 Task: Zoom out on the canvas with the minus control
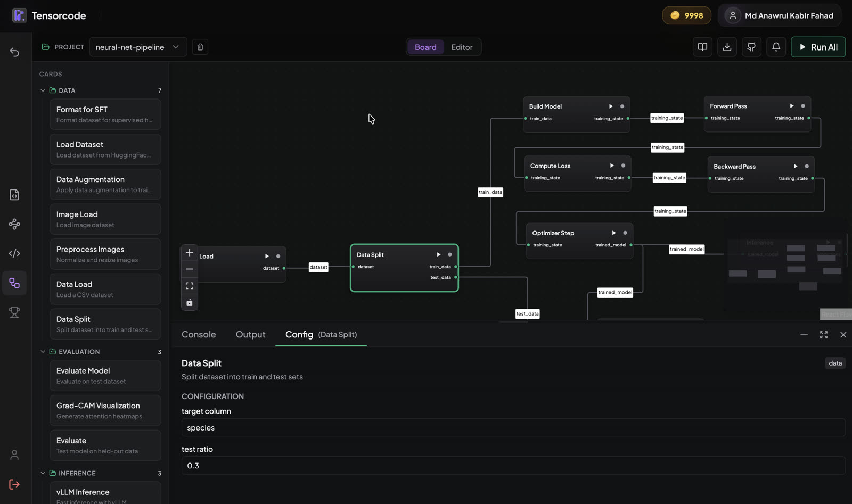pos(190,269)
